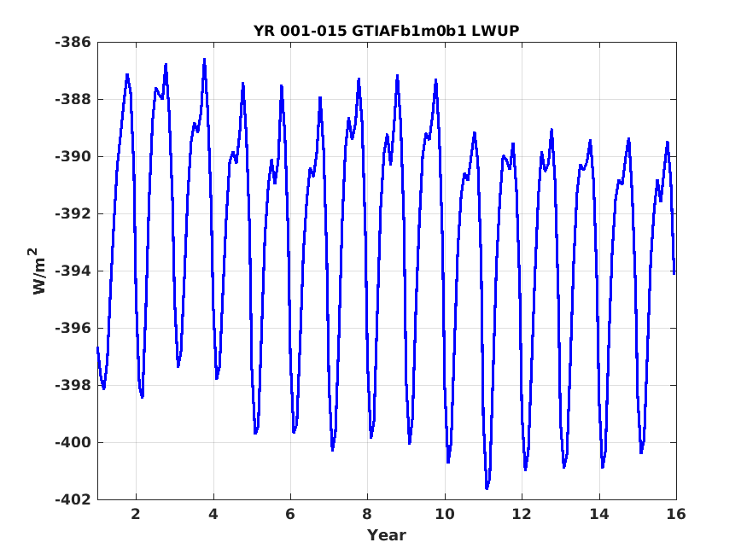Click x-axis tick label 8
The height and width of the screenshot is (560, 747).
click(367, 514)
